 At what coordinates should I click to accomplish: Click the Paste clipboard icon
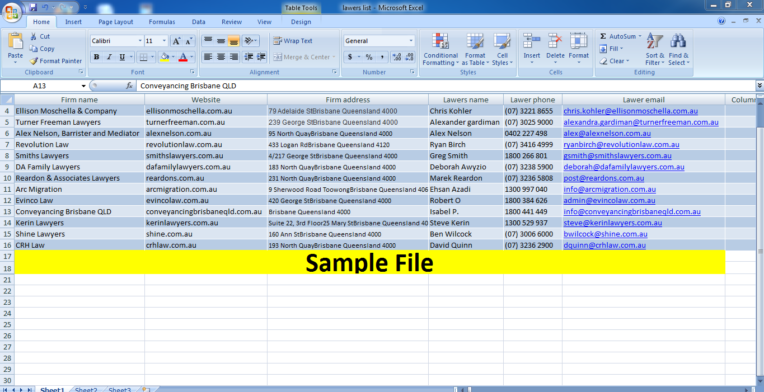click(x=16, y=42)
